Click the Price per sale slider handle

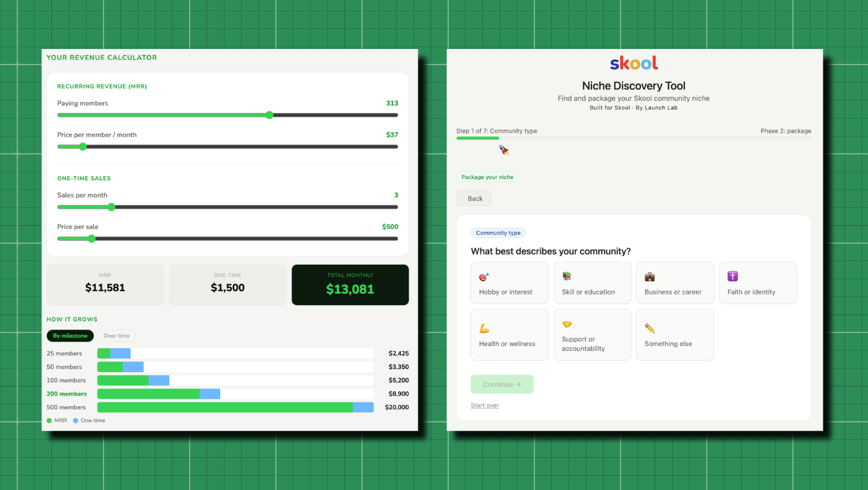(92, 238)
